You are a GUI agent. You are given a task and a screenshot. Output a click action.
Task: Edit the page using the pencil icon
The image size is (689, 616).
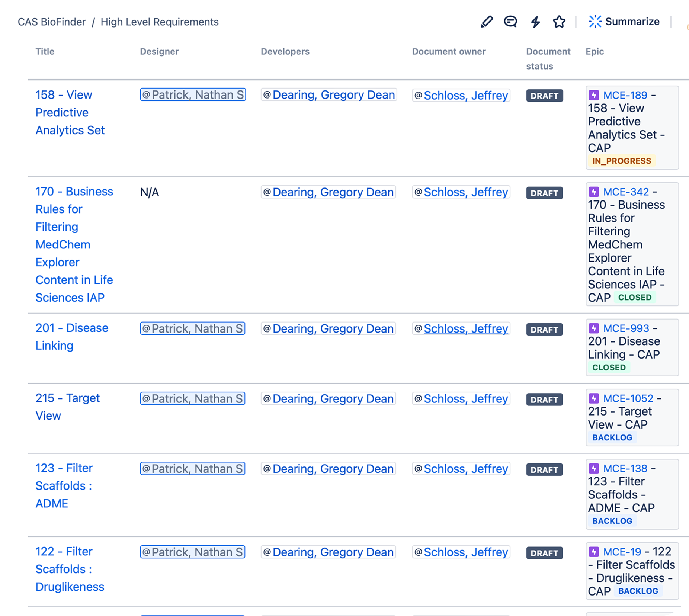coord(486,22)
